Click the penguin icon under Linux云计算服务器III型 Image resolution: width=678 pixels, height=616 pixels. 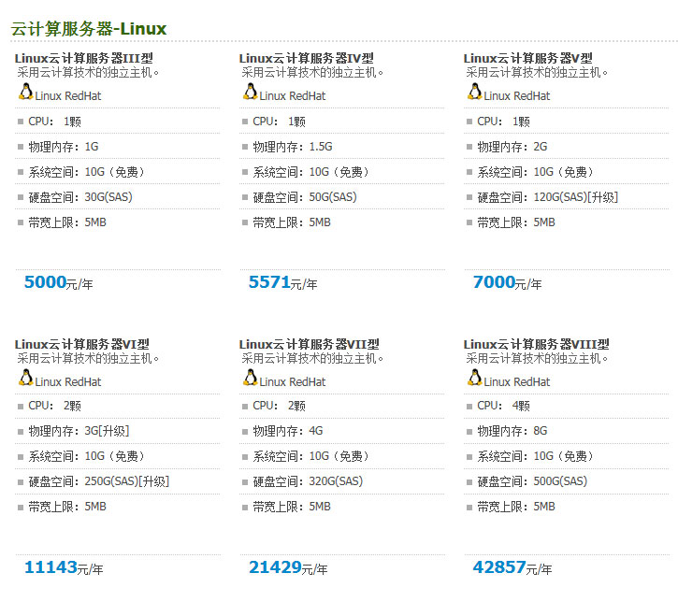point(26,92)
